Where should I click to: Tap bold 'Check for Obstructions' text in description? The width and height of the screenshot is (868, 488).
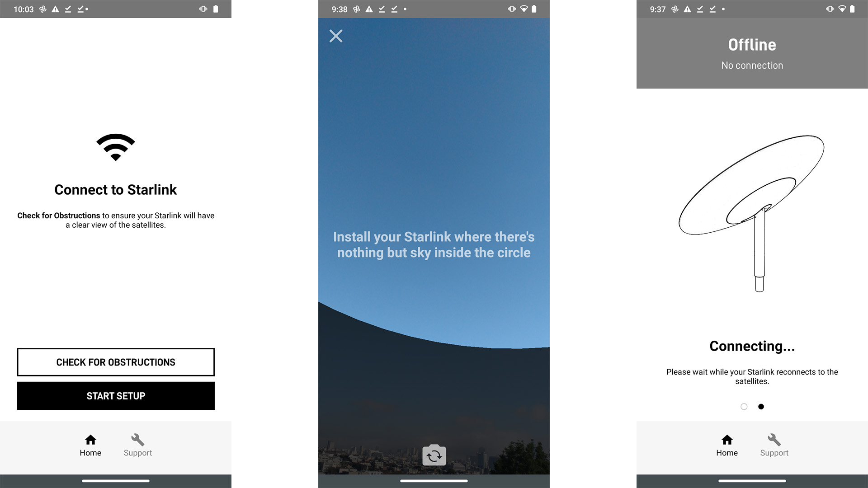click(x=59, y=216)
